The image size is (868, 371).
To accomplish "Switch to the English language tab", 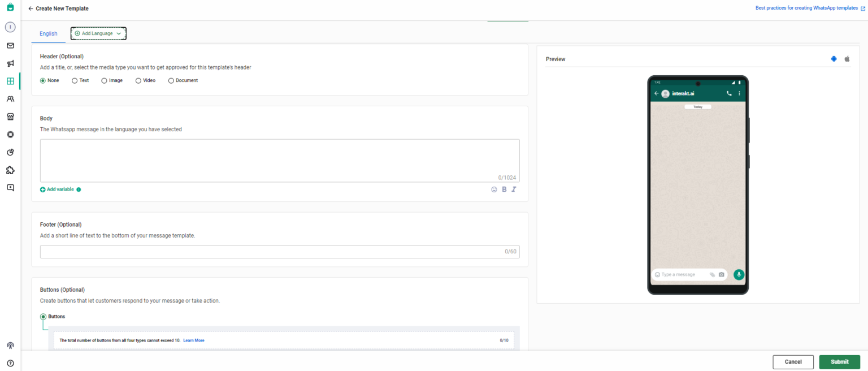I will (48, 33).
